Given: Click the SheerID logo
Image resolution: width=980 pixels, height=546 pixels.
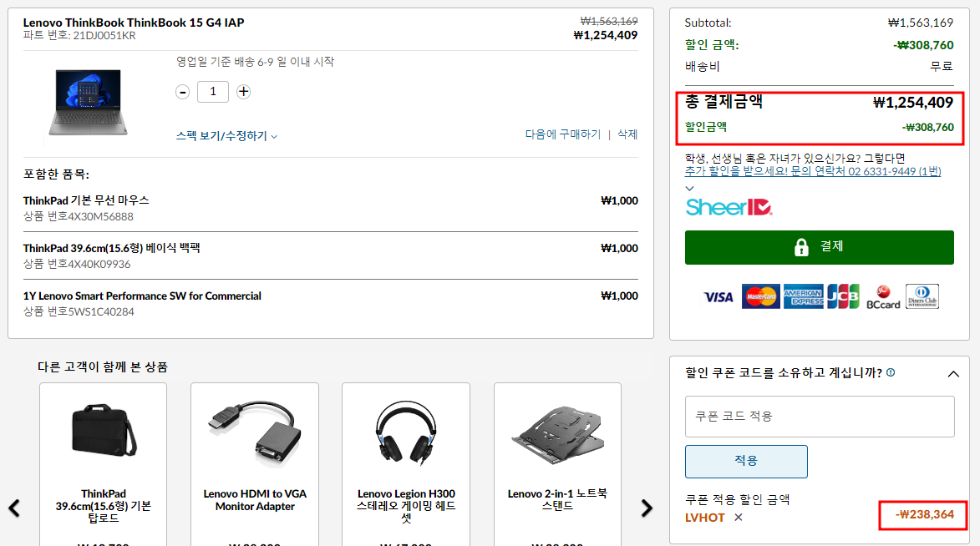Looking at the screenshot, I should (729, 207).
